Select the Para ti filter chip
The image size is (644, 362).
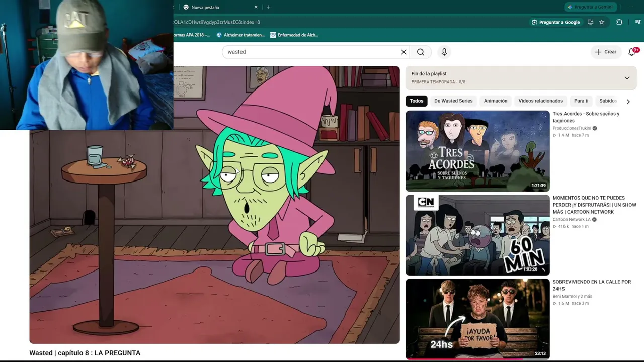[x=581, y=101]
